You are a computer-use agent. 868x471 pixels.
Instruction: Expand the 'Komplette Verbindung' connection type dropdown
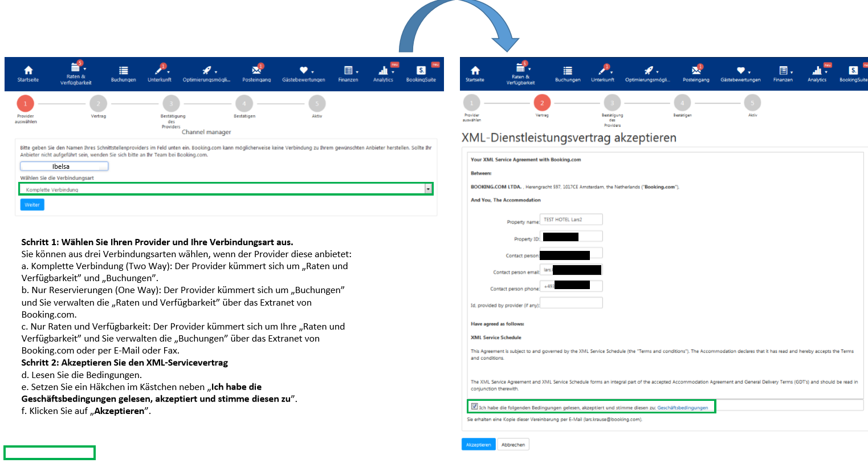(428, 189)
